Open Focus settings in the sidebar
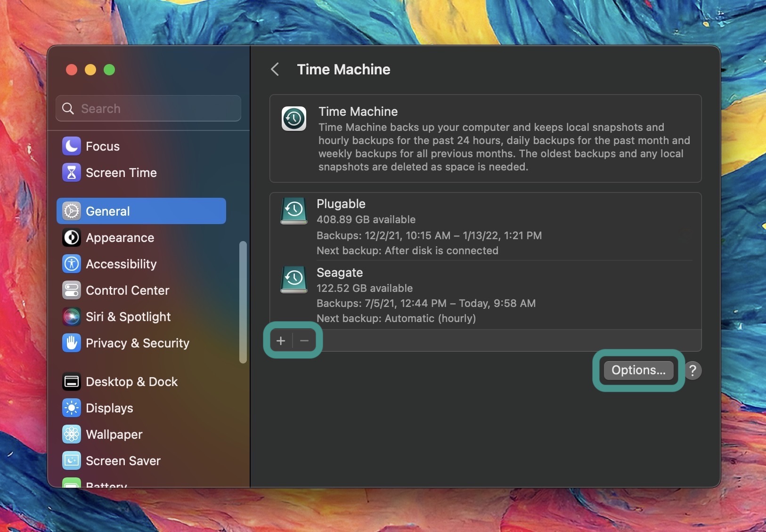Image resolution: width=766 pixels, height=532 pixels. click(x=102, y=146)
